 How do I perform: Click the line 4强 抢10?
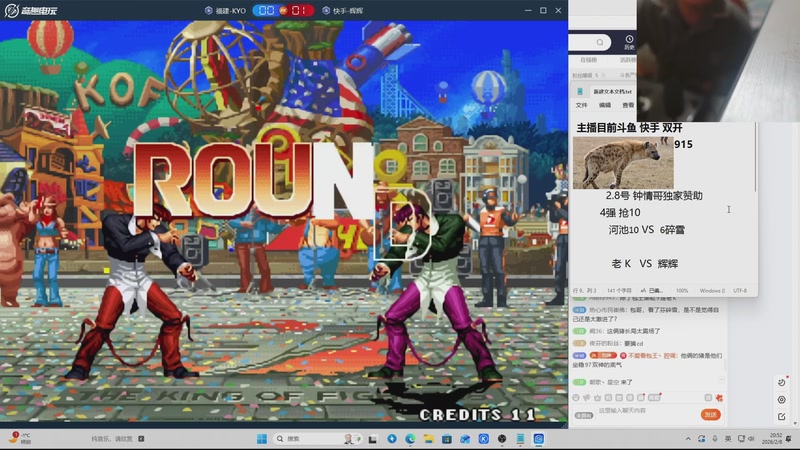(620, 212)
